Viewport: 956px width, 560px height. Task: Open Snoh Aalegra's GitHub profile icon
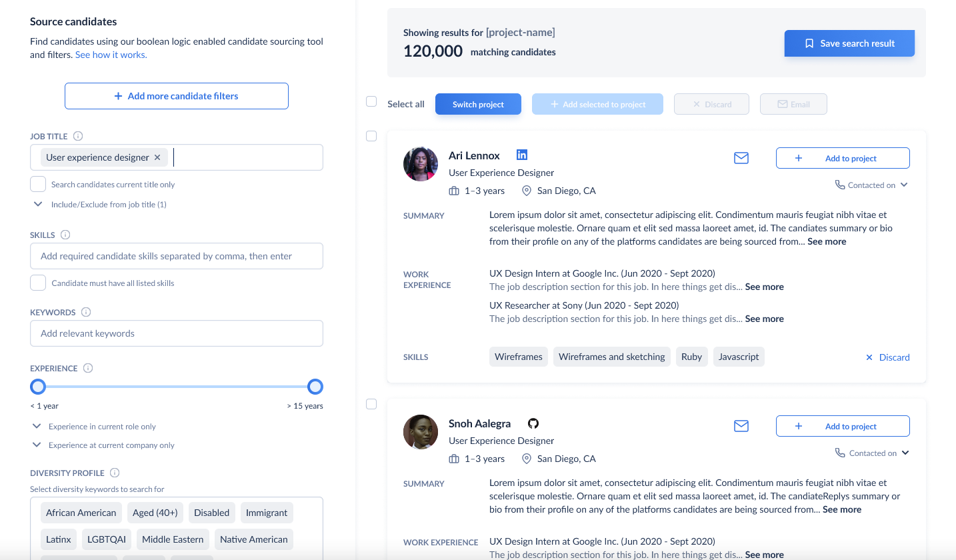coord(533,423)
